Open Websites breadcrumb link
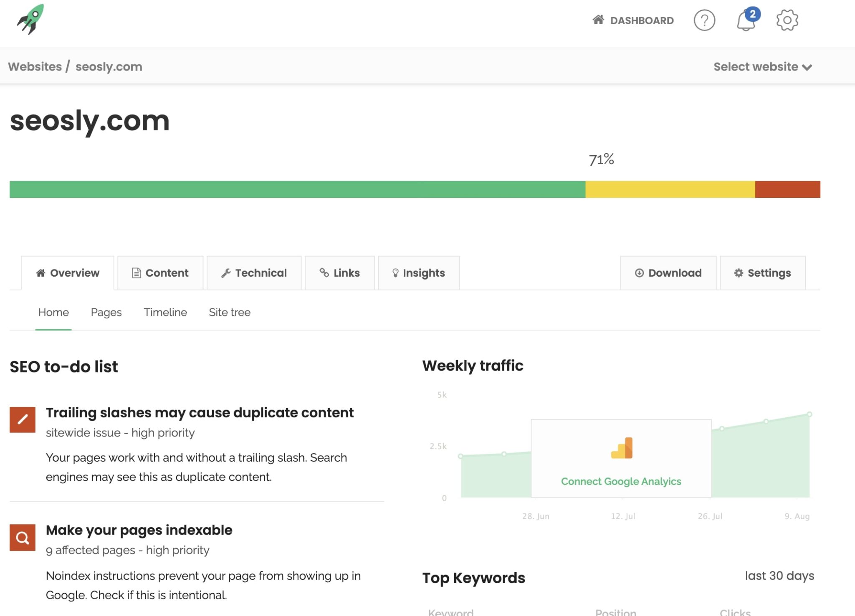Screen dimensions: 855x616 [35, 67]
